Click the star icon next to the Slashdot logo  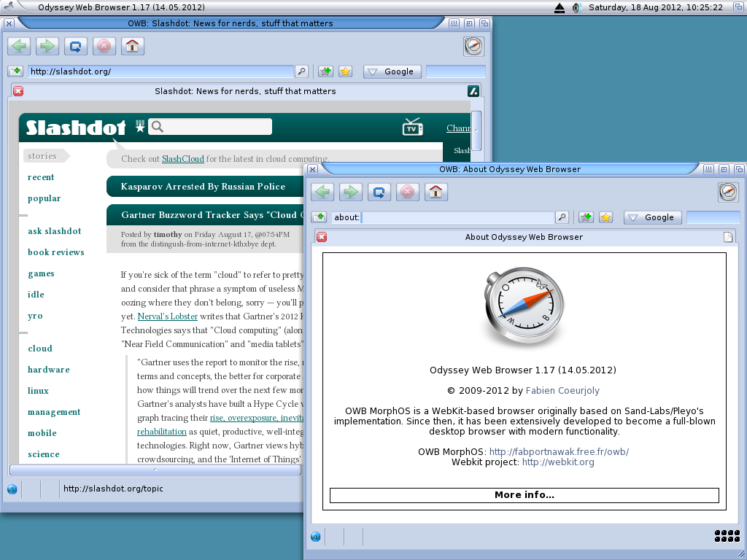[x=139, y=126]
